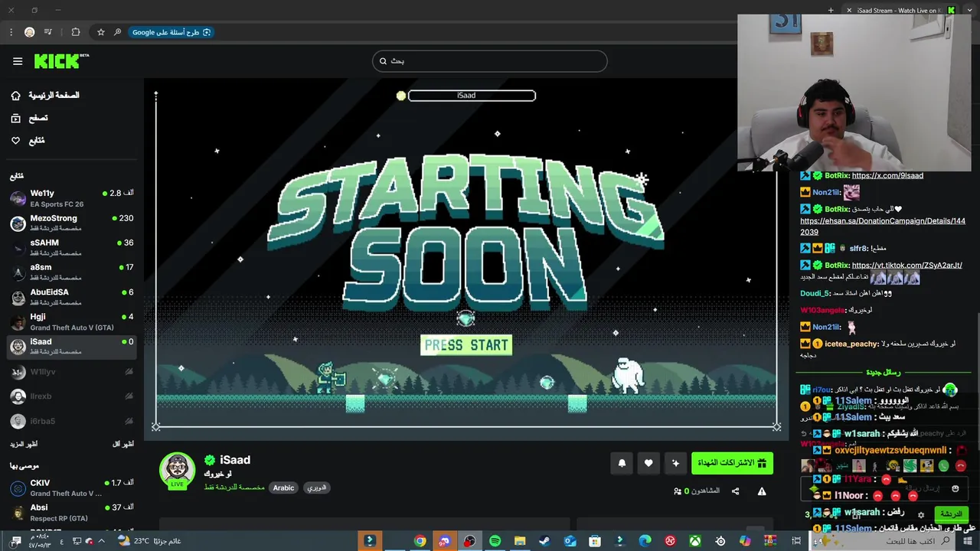Open Xbox app from taskbar
980x551 pixels.
(694, 541)
